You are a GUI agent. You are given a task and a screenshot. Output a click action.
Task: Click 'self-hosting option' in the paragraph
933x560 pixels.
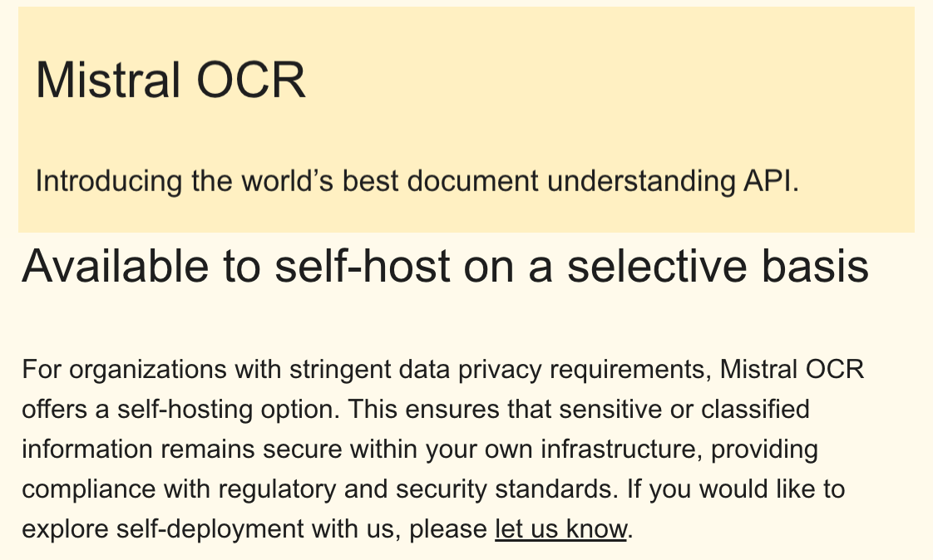[228, 409]
